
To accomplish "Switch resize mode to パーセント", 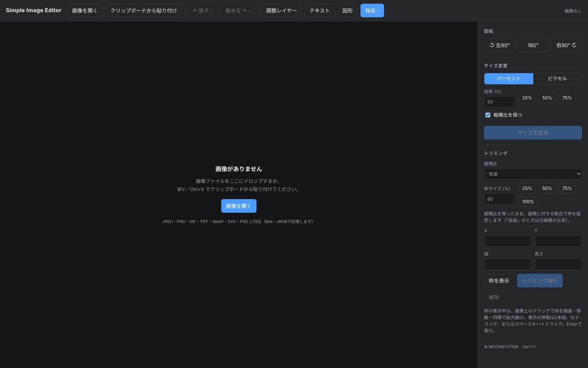I will (x=509, y=78).
